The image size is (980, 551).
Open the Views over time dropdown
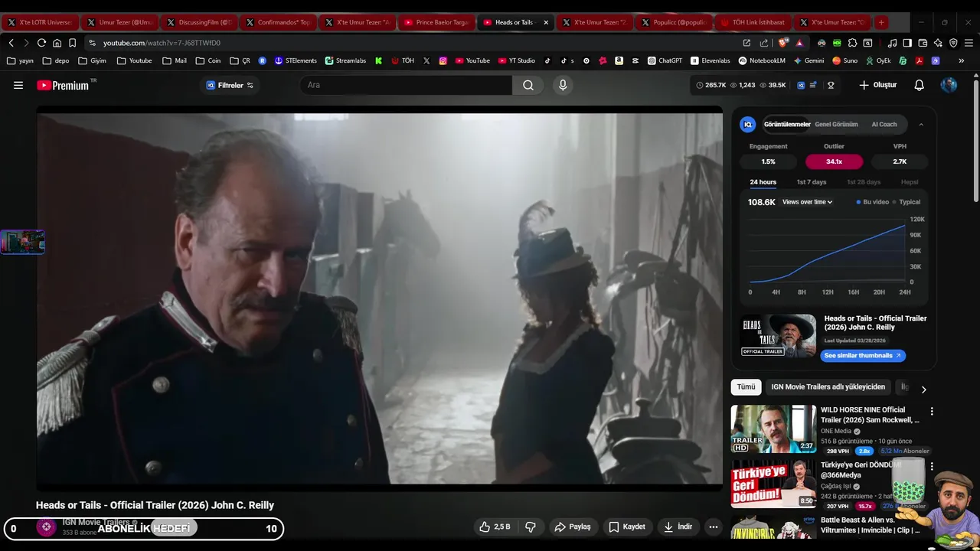807,202
